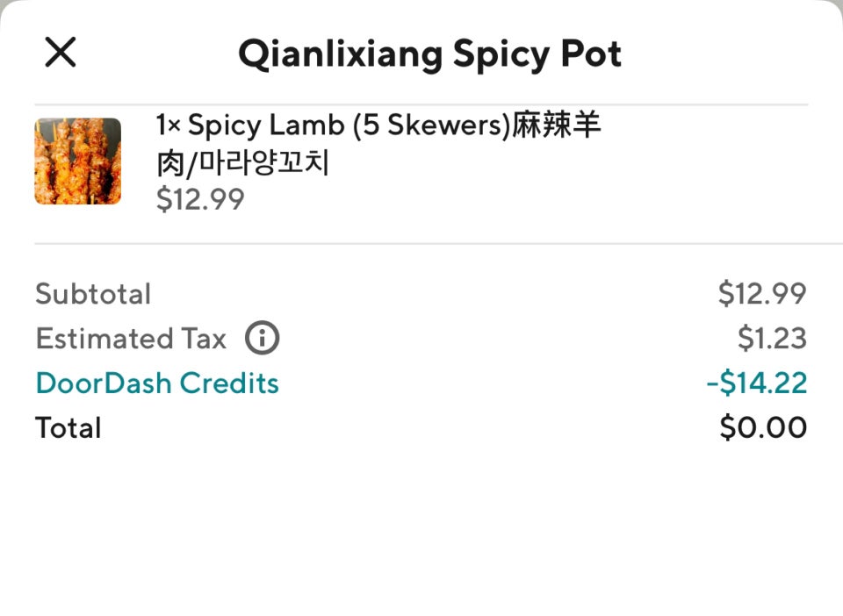The image size is (843, 616).
Task: Tap the Estimated Tax label text
Action: [x=131, y=339]
